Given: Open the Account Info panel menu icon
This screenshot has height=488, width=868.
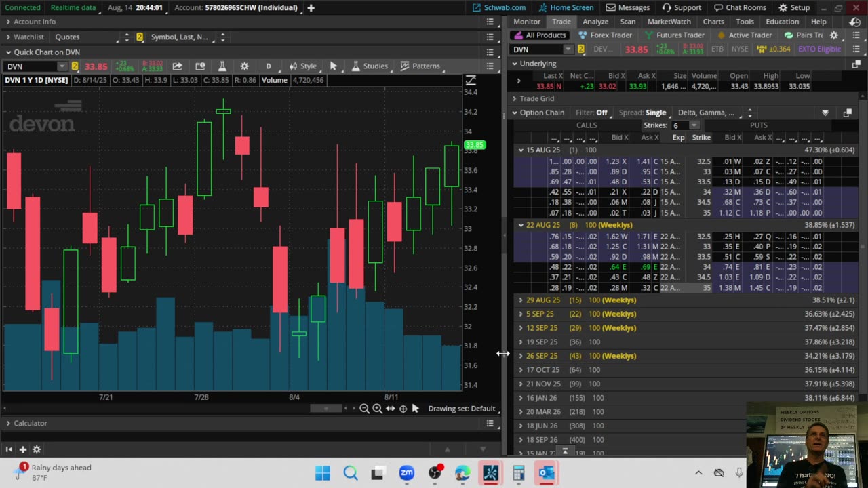Looking at the screenshot, I should click(490, 22).
